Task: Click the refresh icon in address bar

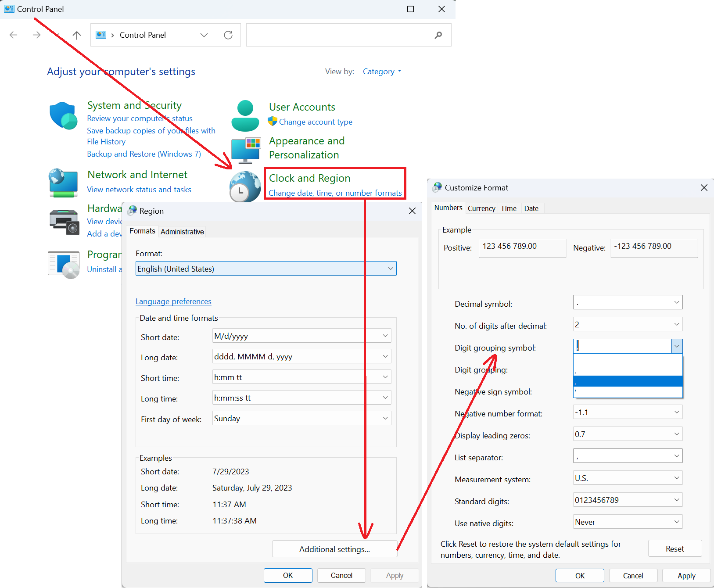Action: [x=228, y=35]
